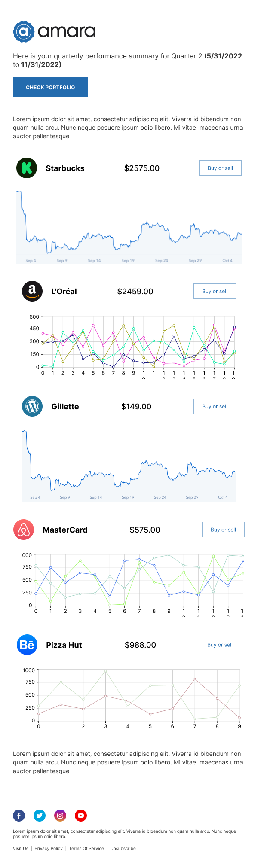
Task: Open the Visit Us footer link
Action: point(21,848)
